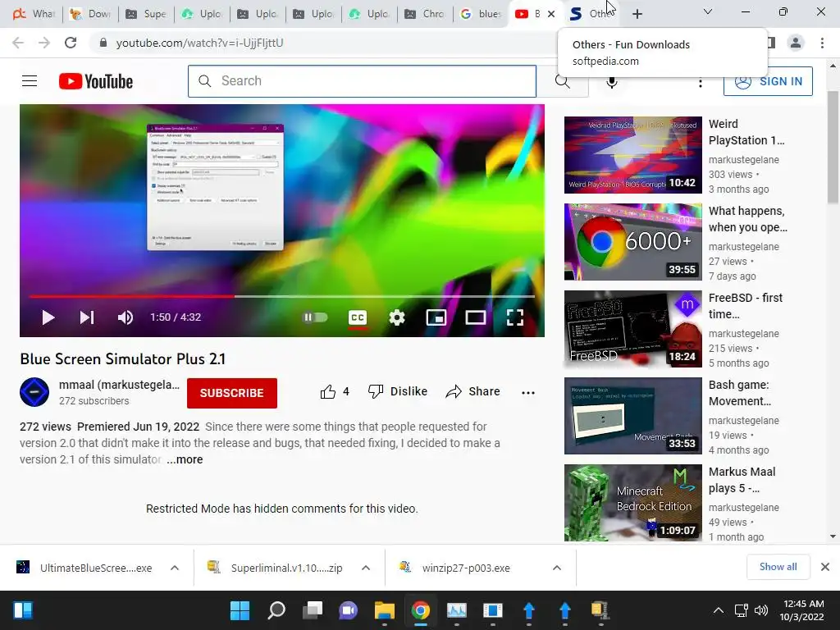Show hidden system tray icons

click(719, 610)
